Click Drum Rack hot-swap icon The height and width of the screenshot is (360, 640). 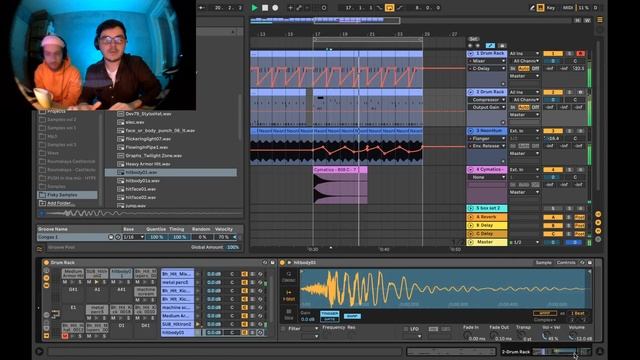pyautogui.click(x=265, y=262)
